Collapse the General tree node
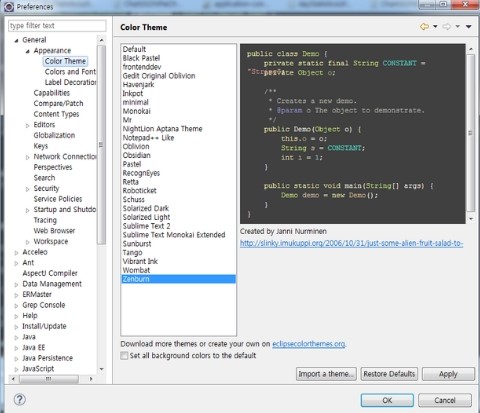Image resolution: width=480 pixels, height=413 pixels. [16, 41]
